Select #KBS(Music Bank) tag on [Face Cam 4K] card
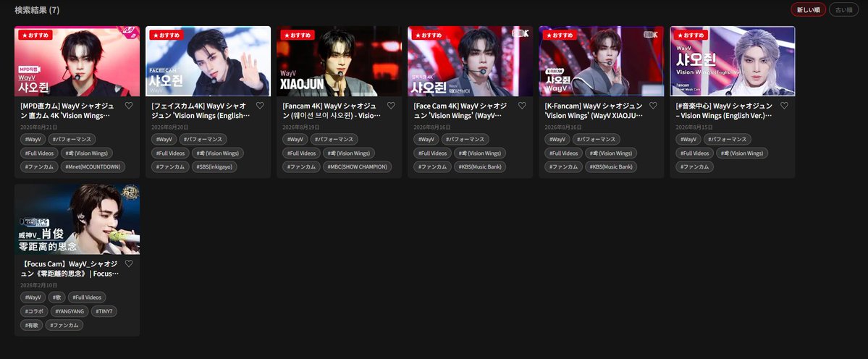This screenshot has width=868, height=359. [480, 166]
